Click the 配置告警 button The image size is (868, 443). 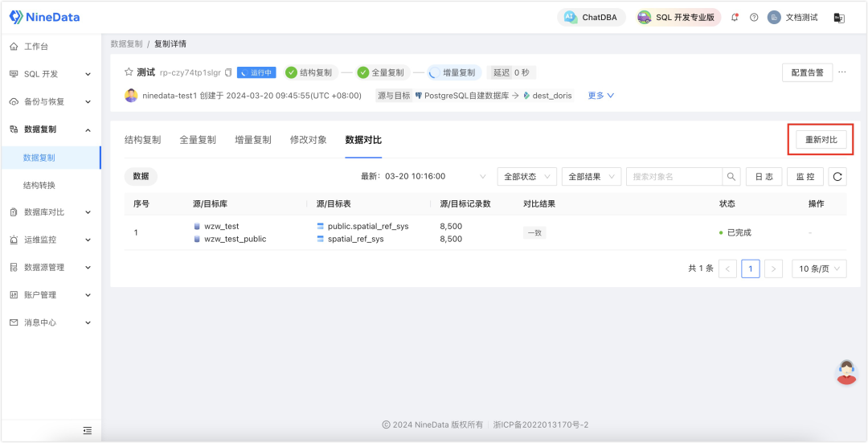click(807, 72)
